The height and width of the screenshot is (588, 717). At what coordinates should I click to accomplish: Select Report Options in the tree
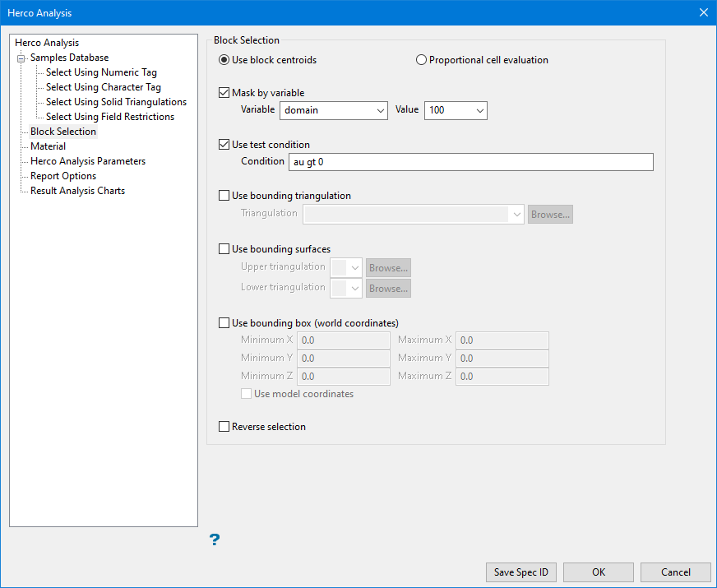pos(63,176)
